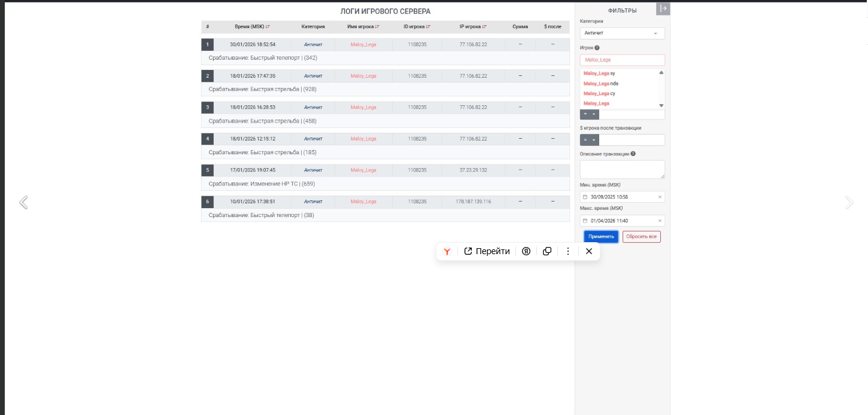868x415 pixels.
Task: Clear the Мин. время date with X
Action: point(660,197)
